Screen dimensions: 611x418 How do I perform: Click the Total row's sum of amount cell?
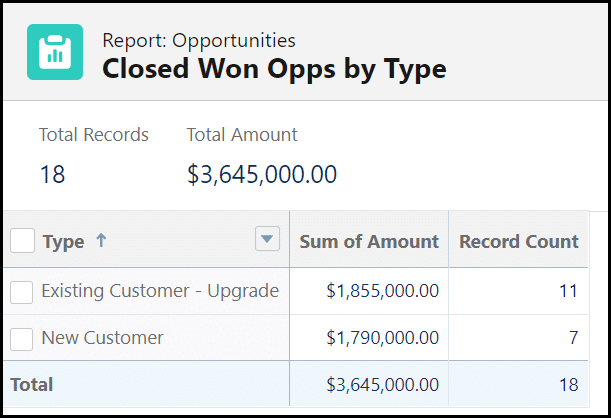[x=383, y=384]
